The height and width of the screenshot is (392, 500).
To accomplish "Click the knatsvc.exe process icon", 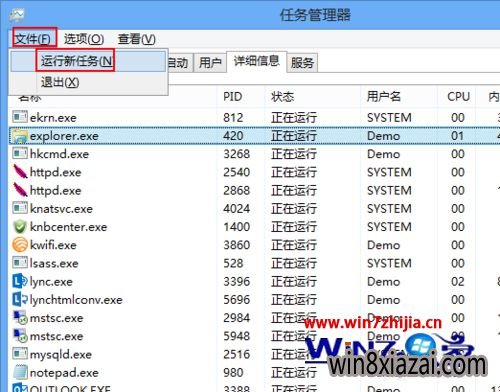I will pos(20,208).
